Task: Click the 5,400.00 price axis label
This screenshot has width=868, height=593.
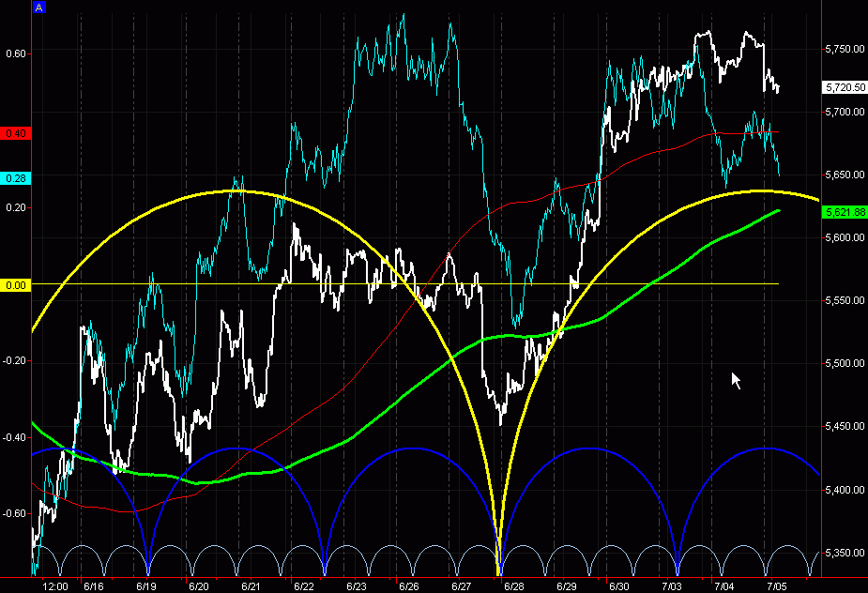Action: point(845,490)
